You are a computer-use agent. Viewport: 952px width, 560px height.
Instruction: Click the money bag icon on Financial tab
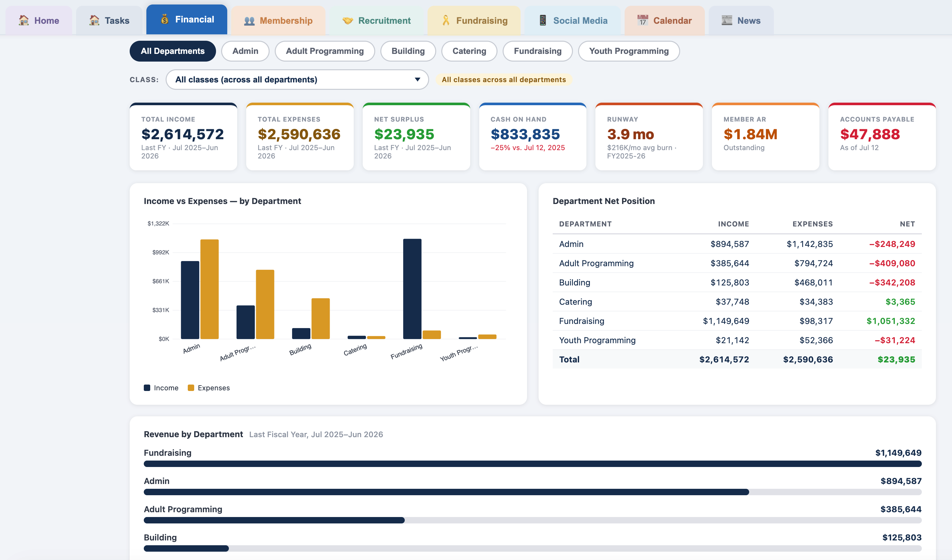tap(165, 19)
